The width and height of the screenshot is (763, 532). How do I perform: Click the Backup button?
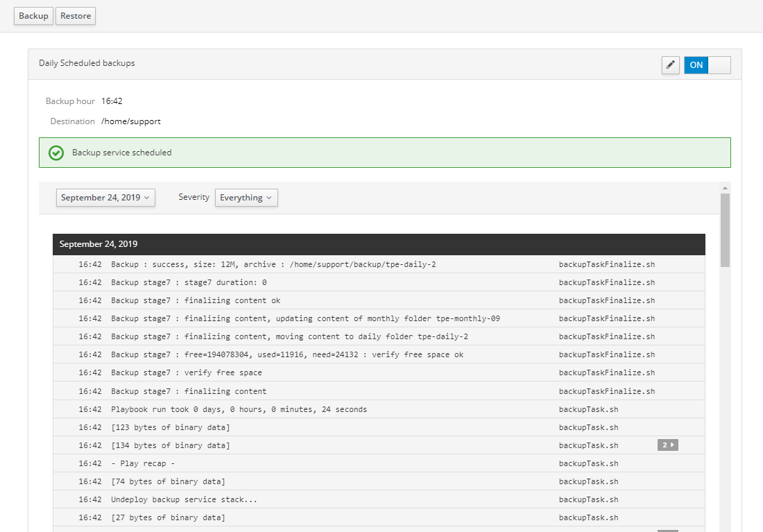[33, 16]
